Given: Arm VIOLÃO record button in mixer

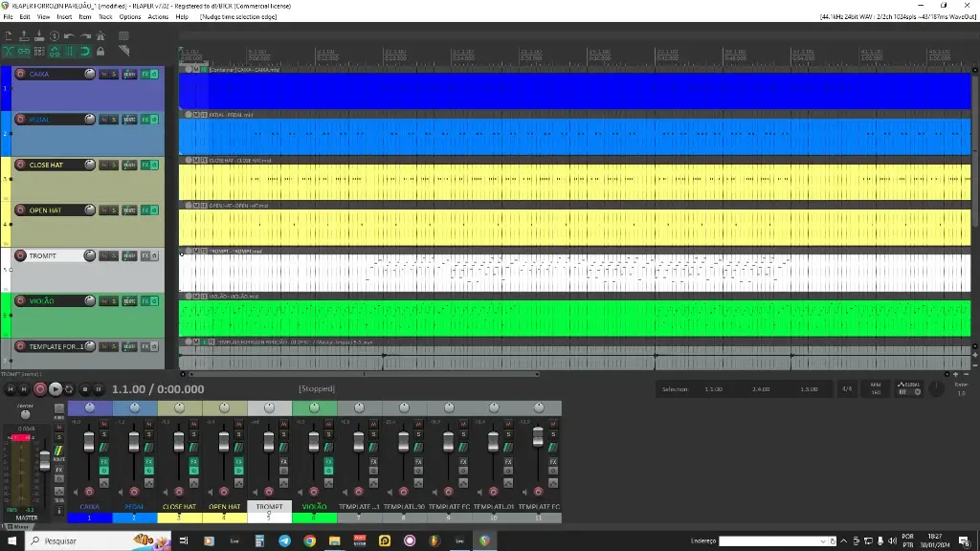Looking at the screenshot, I should click(x=314, y=492).
